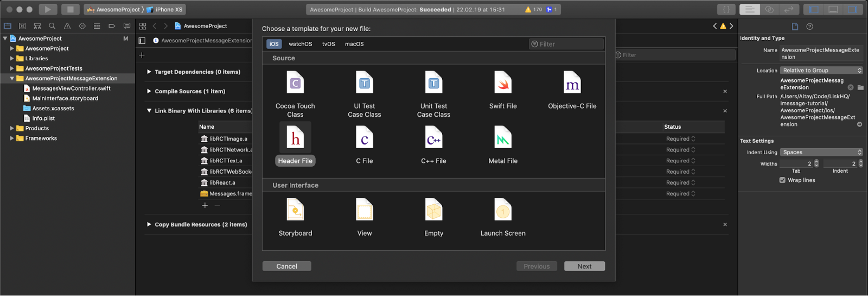Choose the C++ File template
868x296 pixels.
click(433, 144)
